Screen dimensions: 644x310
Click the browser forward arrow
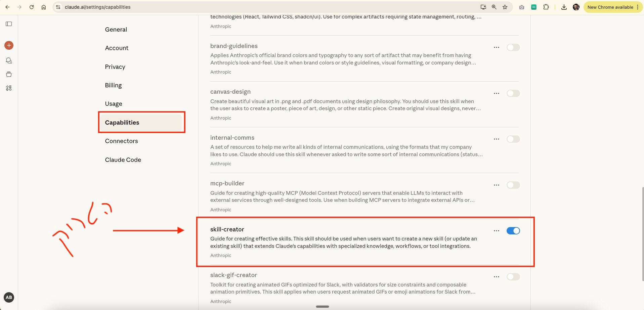coord(19,7)
